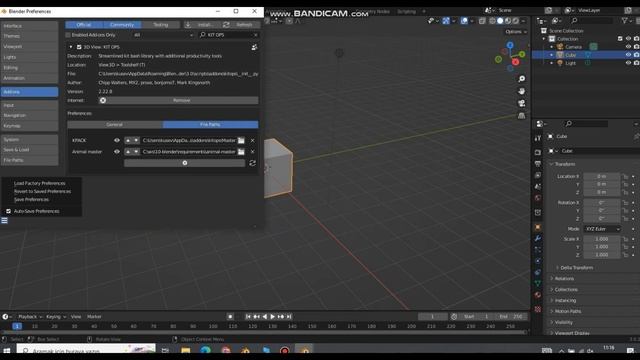This screenshot has width=640, height=360.
Task: Toggle X-ray mode in the viewport header
Action: [x=482, y=21]
